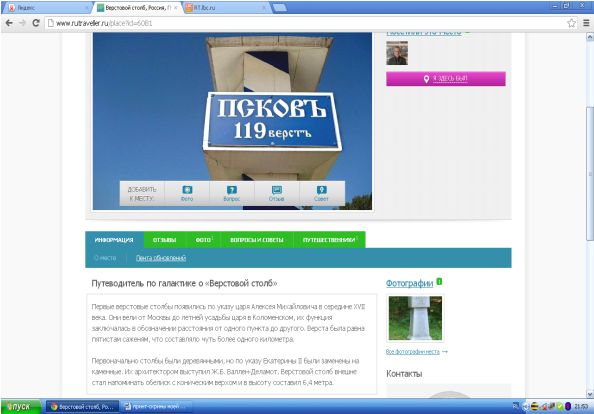Add a tip with the Совет icon
Screen dimensions: 594x414
point(321,193)
